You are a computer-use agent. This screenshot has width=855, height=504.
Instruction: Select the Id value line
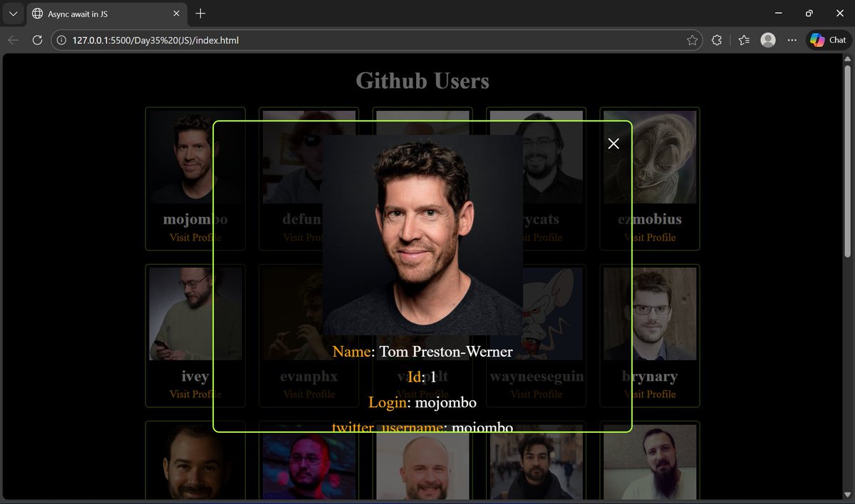click(423, 377)
